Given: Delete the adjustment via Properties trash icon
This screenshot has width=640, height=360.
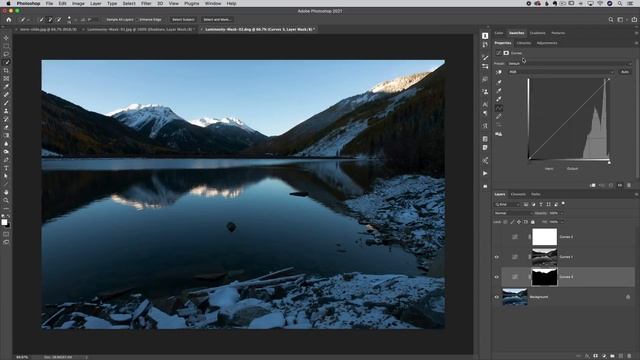Looking at the screenshot, I should 629,185.
